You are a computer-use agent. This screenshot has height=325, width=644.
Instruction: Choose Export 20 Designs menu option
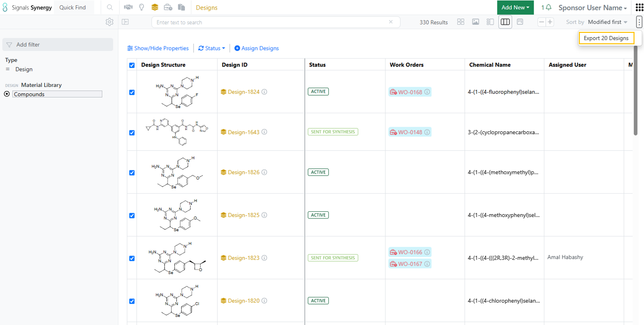click(606, 38)
